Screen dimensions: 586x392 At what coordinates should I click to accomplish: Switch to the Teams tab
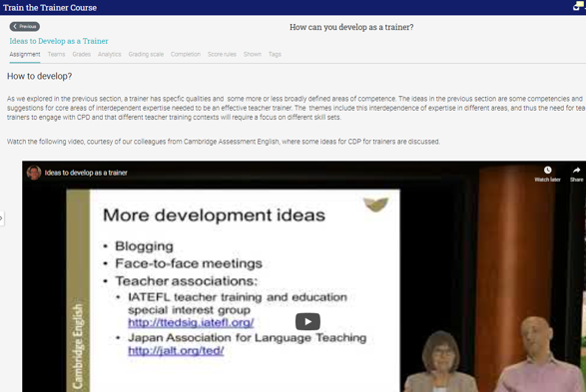point(57,55)
